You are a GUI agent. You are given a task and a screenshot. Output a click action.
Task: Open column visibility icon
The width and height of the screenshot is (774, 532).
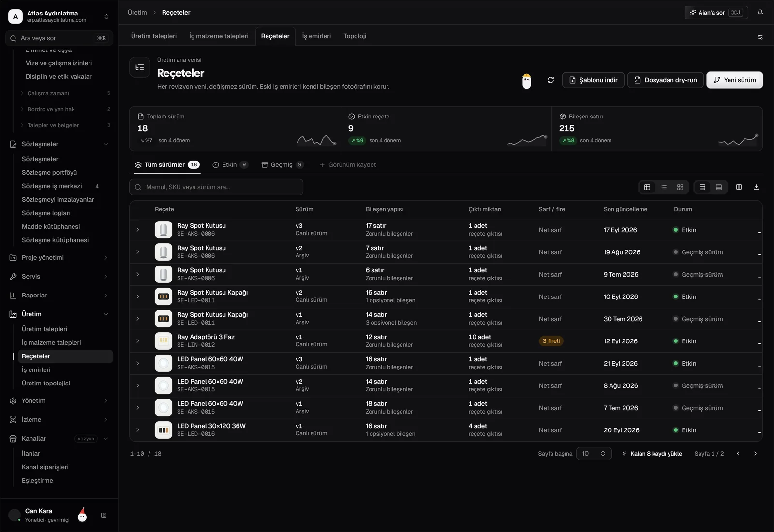tap(739, 187)
